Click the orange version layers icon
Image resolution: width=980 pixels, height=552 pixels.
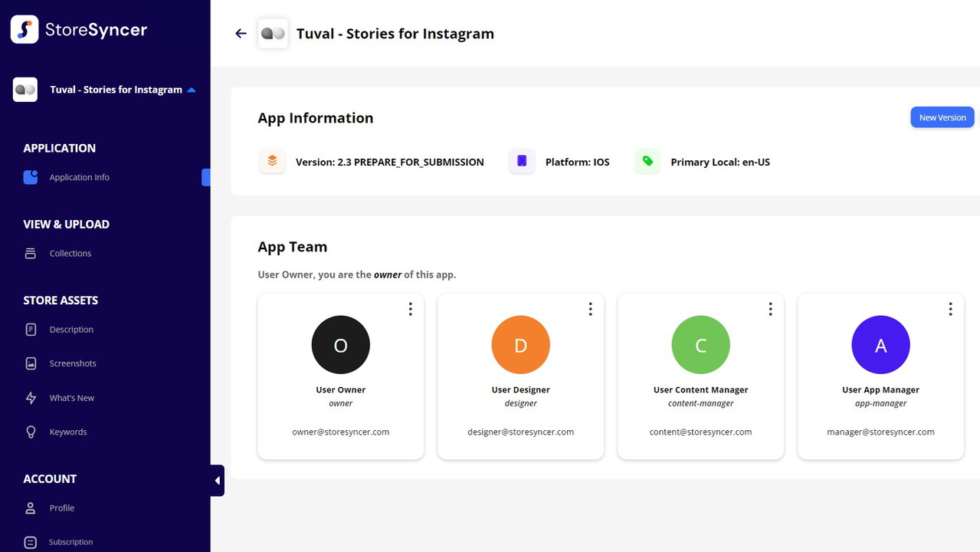tap(272, 161)
